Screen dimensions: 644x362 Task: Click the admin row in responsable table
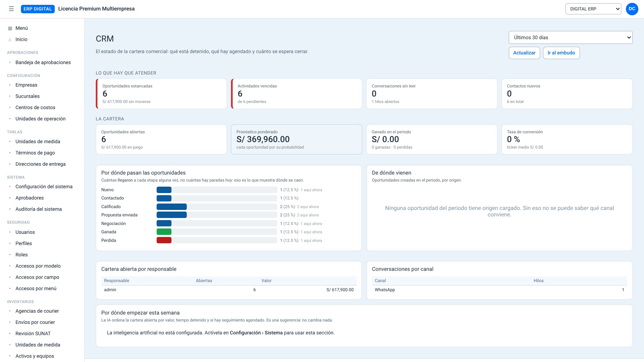click(229, 290)
